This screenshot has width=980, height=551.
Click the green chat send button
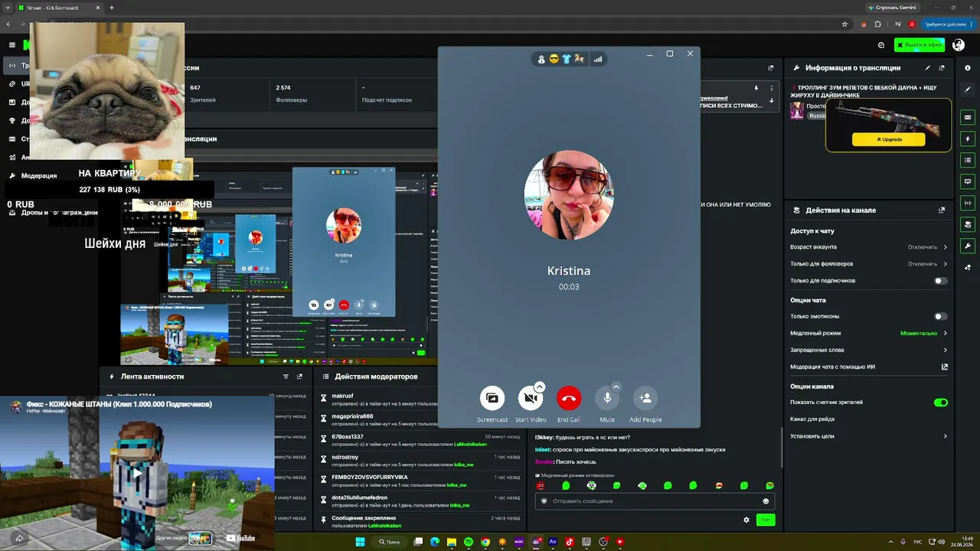[x=765, y=520]
